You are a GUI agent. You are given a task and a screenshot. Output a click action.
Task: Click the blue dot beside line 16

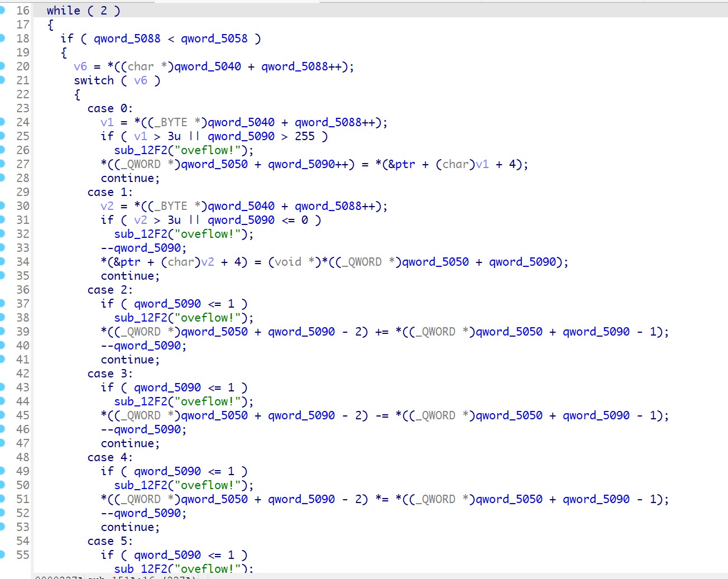point(2,10)
